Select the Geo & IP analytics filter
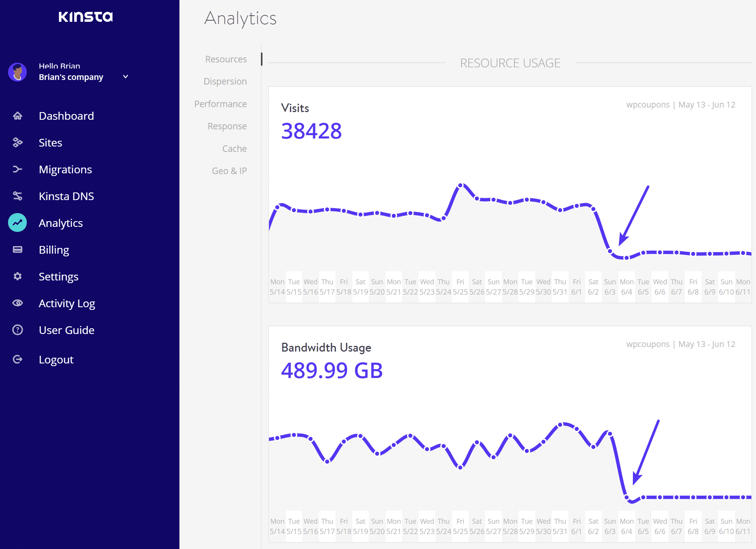The height and width of the screenshot is (549, 756). 230,170
